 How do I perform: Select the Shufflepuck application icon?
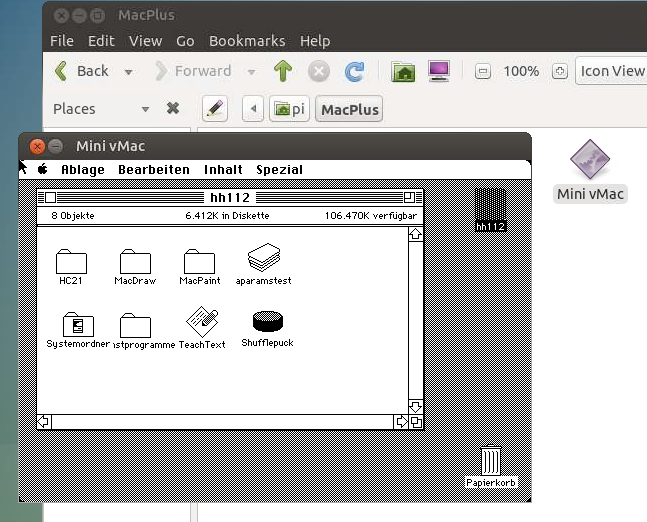coord(267,321)
